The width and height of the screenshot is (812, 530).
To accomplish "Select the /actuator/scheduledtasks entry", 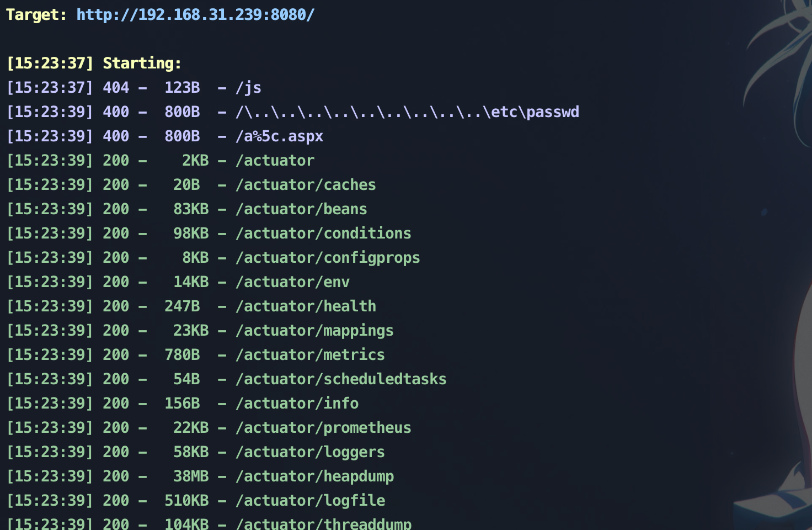I will pos(341,379).
